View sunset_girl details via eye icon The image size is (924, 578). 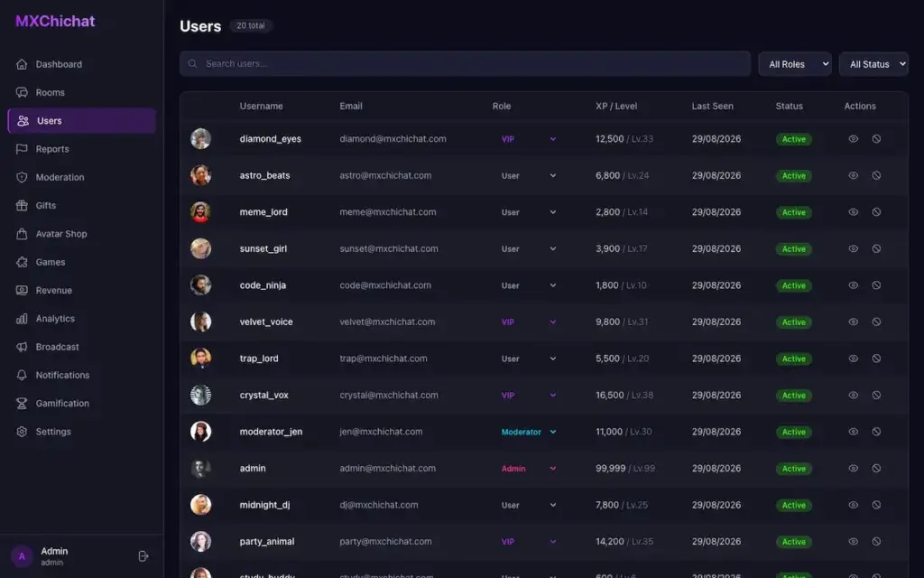pyautogui.click(x=853, y=249)
